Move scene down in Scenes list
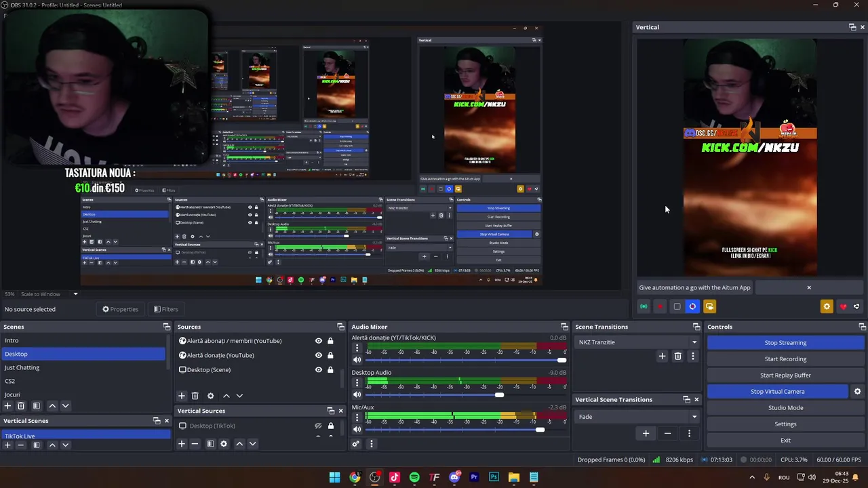The image size is (868, 488). point(66,405)
